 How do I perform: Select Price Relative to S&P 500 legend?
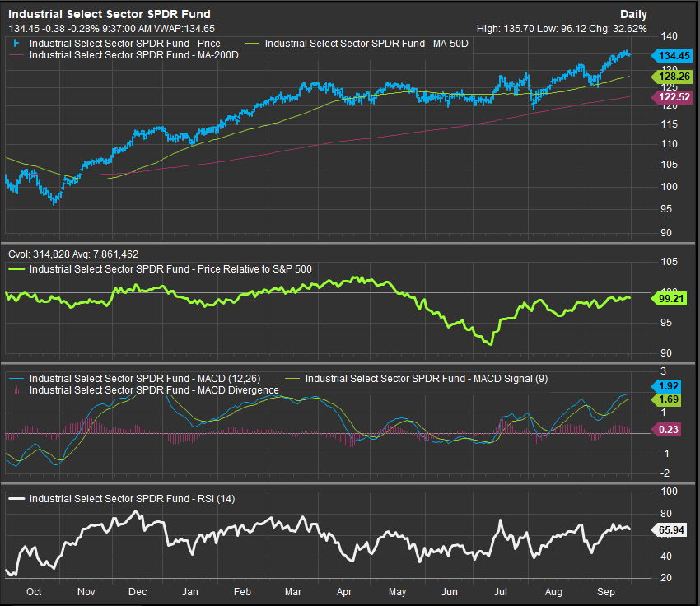tap(170, 269)
